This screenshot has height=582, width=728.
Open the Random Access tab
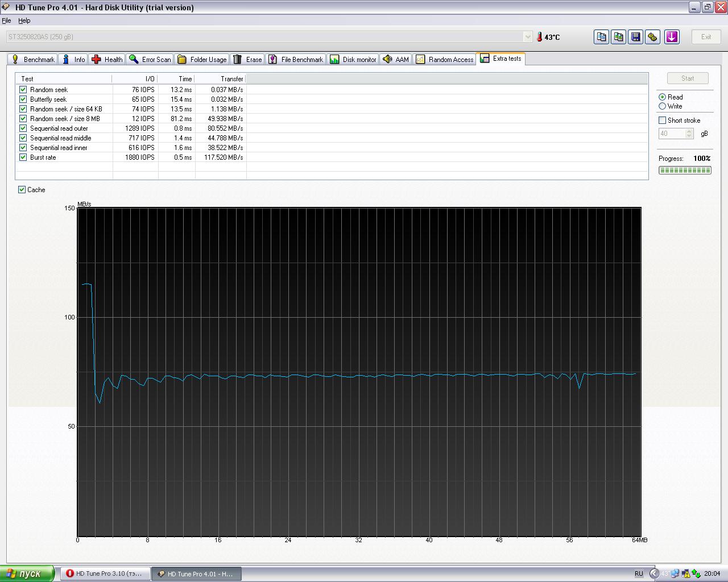point(444,60)
